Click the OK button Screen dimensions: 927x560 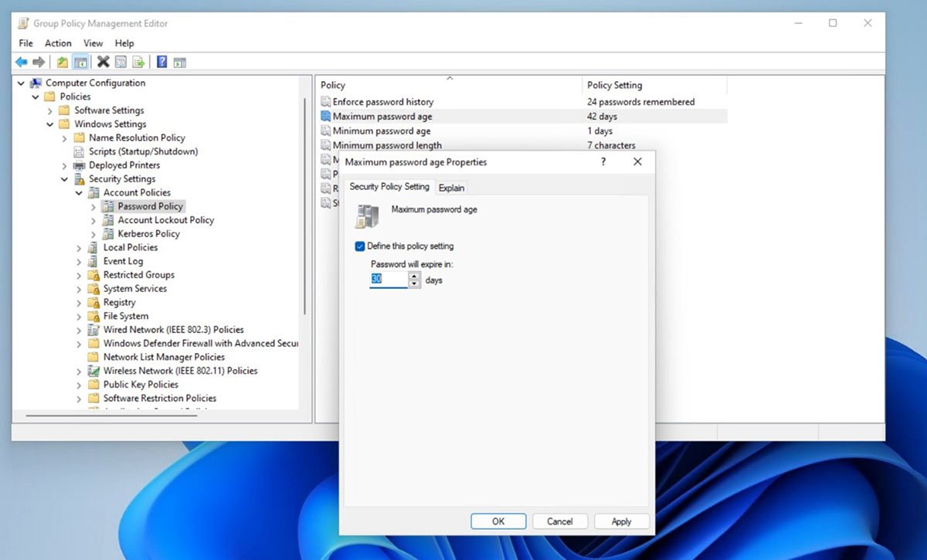[x=498, y=521]
